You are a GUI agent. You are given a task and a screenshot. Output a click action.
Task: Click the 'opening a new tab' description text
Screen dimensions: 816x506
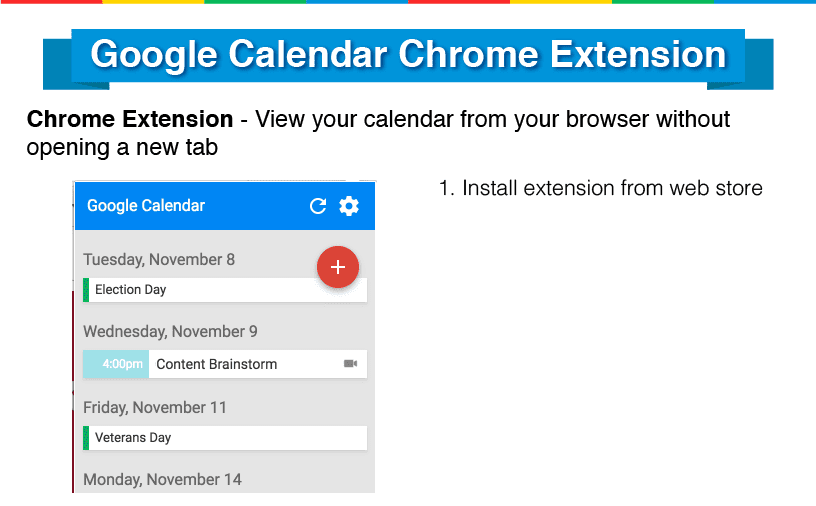pos(122,148)
